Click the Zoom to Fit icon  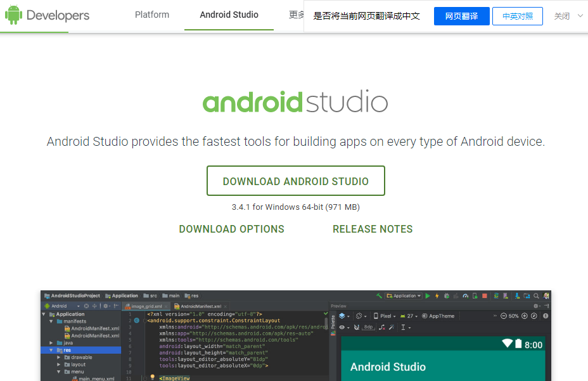point(534,316)
